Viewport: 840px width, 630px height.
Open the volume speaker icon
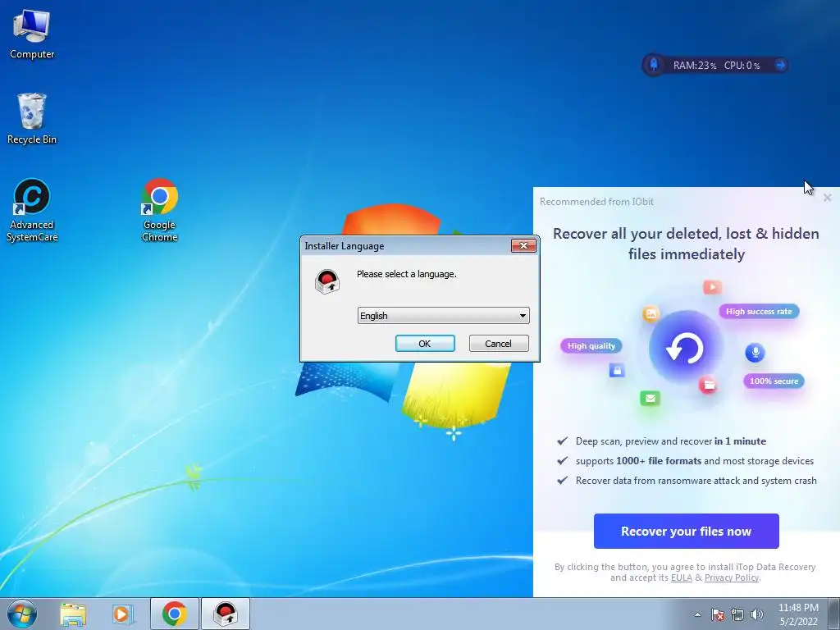pyautogui.click(x=757, y=614)
